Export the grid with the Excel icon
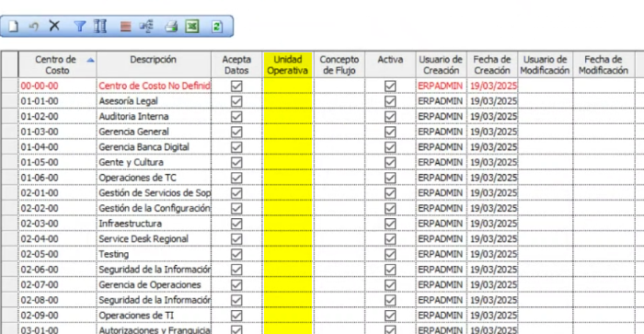644x334 pixels. pos(192,27)
